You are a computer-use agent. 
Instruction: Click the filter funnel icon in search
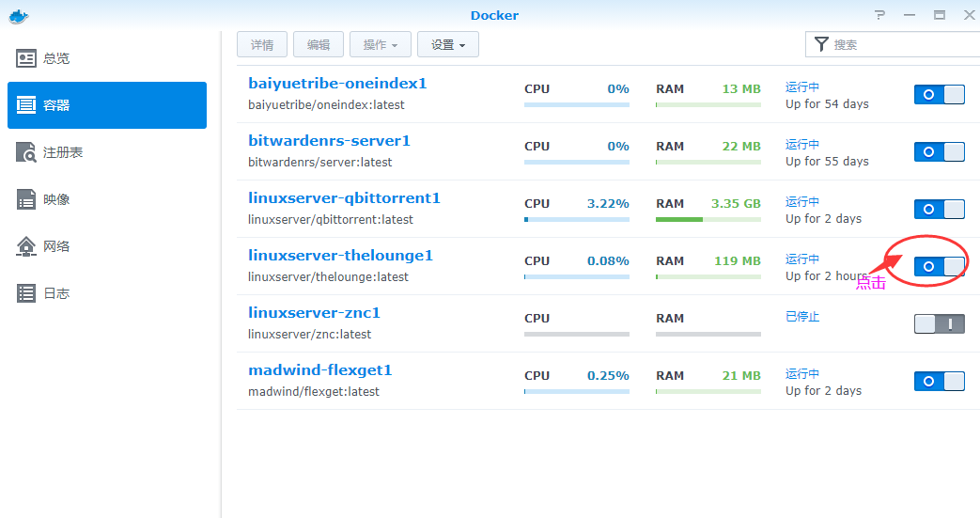click(x=821, y=44)
